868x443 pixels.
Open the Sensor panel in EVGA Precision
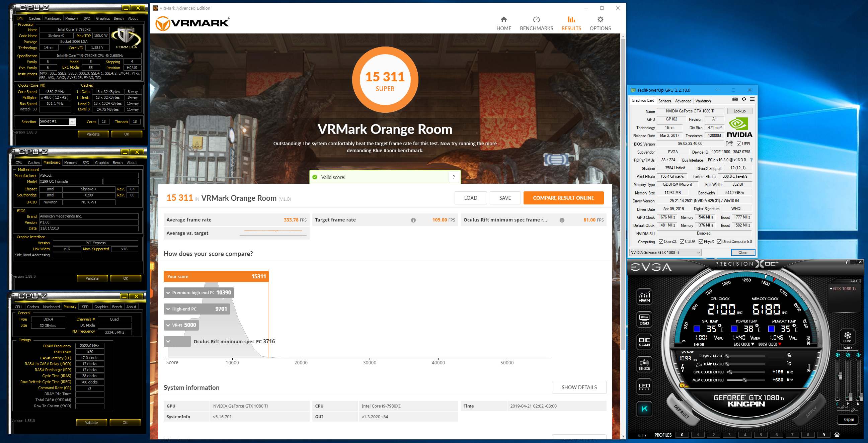point(644,364)
